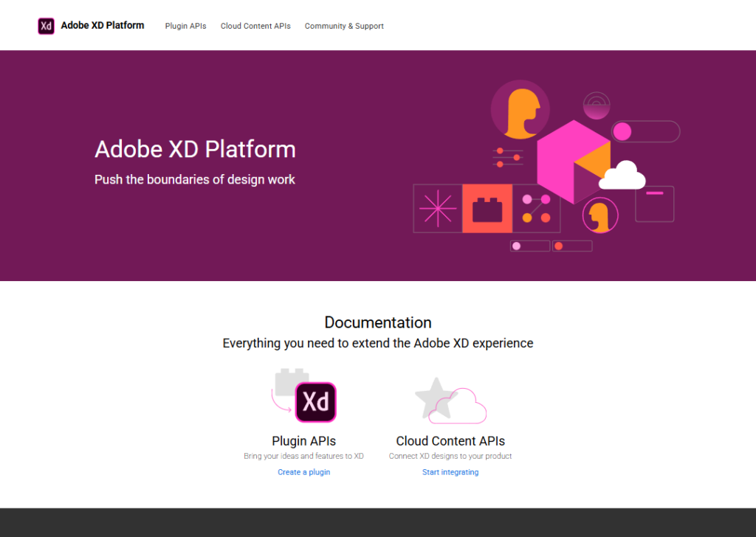
Task: Click the Xd logo in the header
Action: click(x=46, y=25)
